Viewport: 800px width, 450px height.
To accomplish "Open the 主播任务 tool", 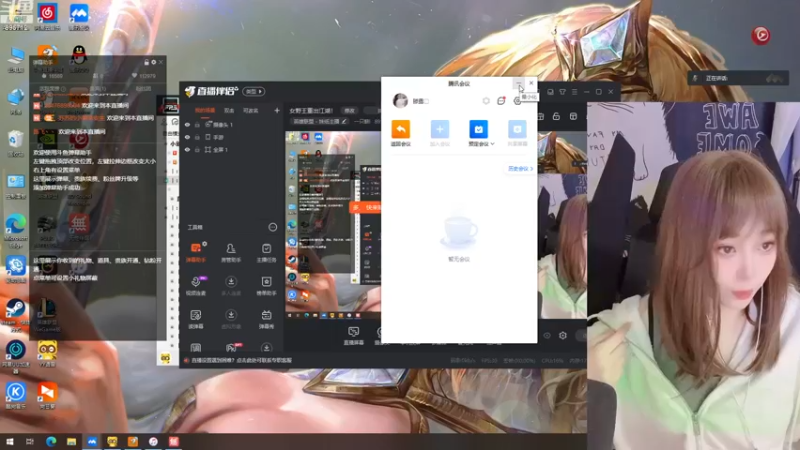I will pos(266,252).
